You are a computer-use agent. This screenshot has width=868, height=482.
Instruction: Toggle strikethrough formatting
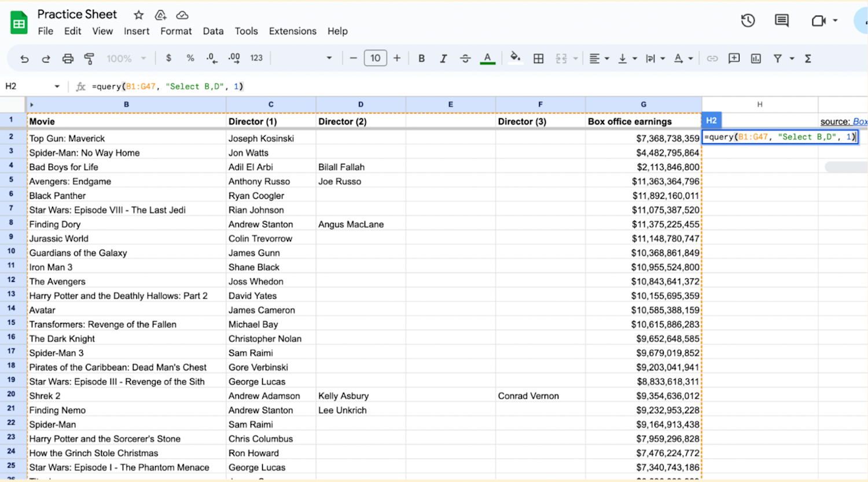465,58
